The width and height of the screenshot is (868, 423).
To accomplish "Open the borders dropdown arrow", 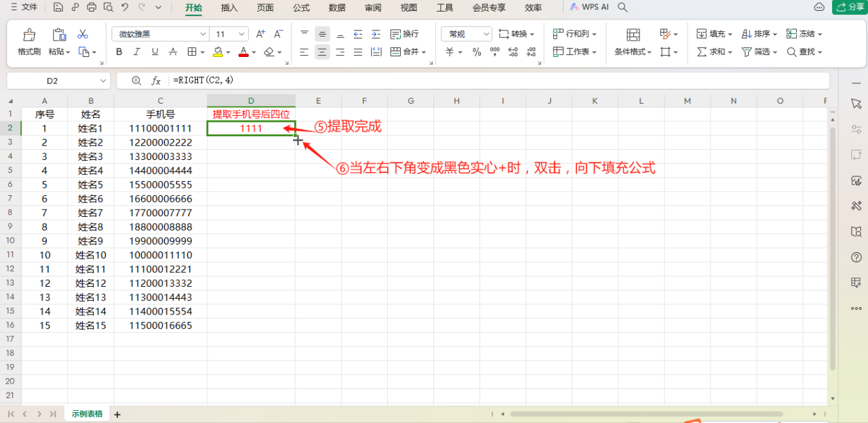I will [202, 52].
